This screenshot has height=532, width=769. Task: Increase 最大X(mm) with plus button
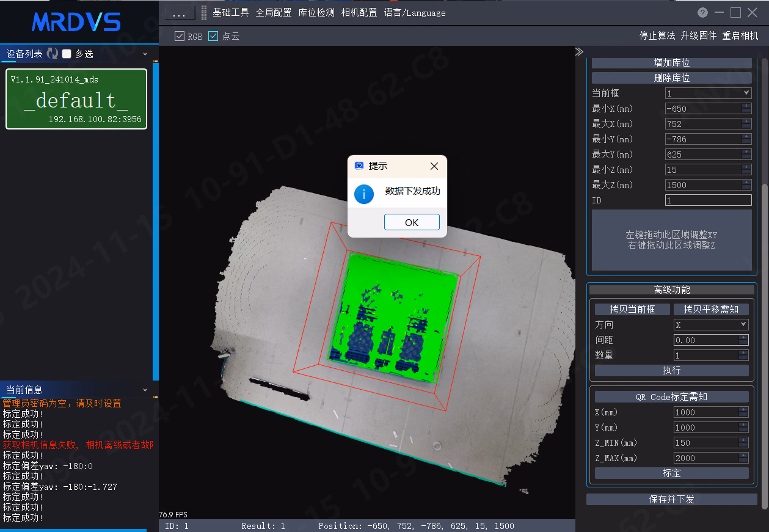click(746, 121)
